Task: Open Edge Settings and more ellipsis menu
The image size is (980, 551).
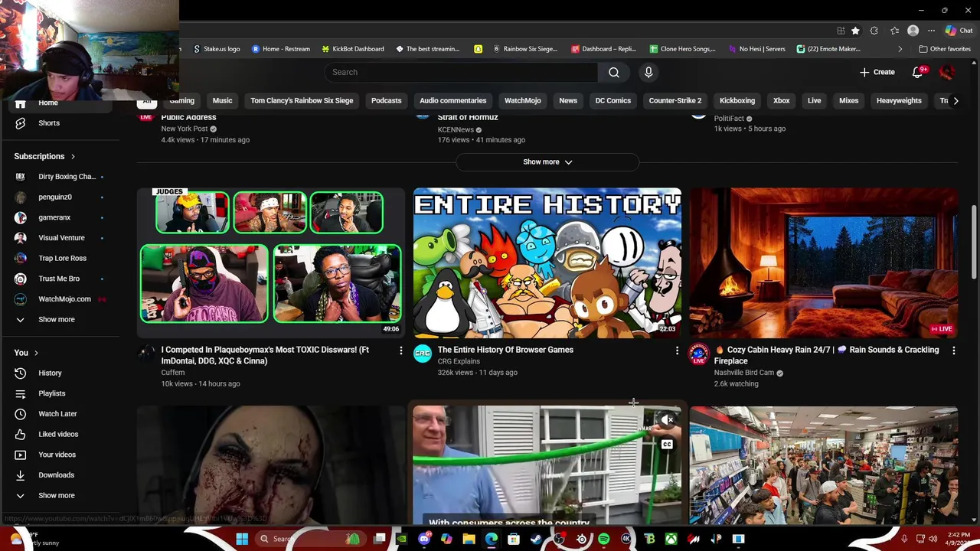Action: (x=932, y=31)
